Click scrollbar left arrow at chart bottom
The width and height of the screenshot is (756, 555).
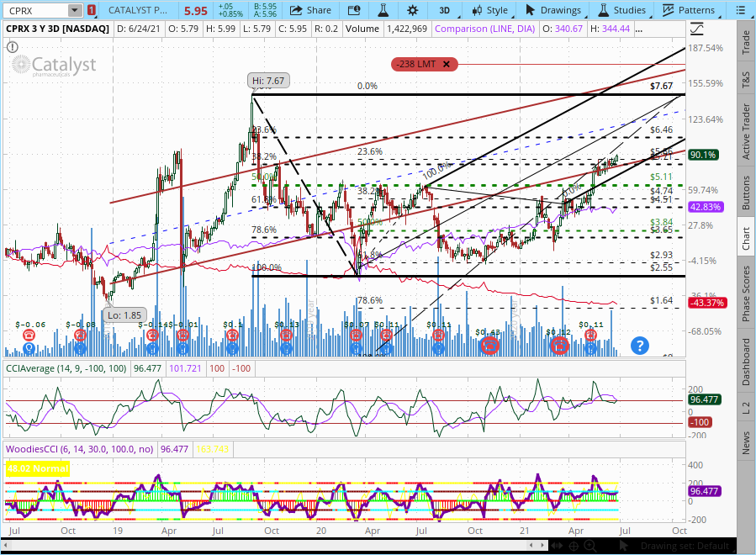(x=7, y=546)
